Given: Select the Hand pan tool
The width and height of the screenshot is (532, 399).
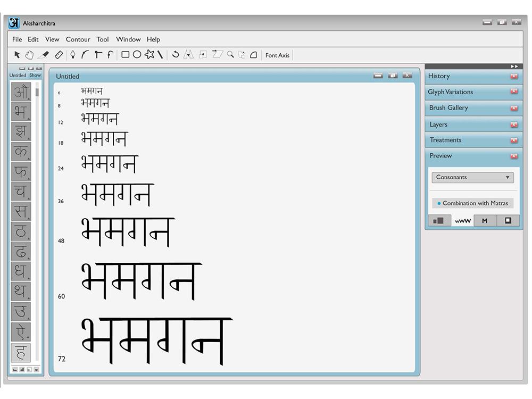Looking at the screenshot, I should 30,55.
